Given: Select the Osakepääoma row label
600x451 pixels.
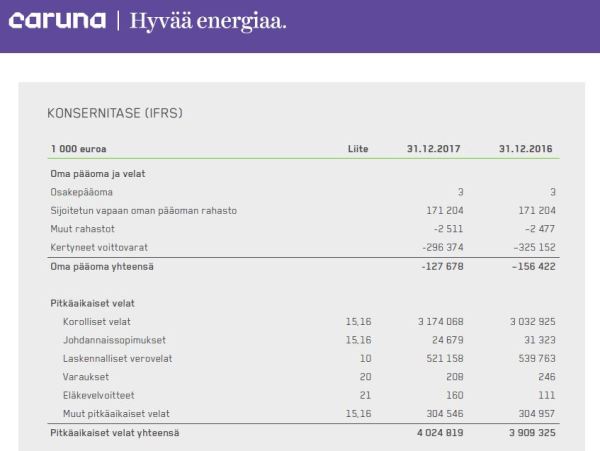Looking at the screenshot, I should (x=82, y=192).
